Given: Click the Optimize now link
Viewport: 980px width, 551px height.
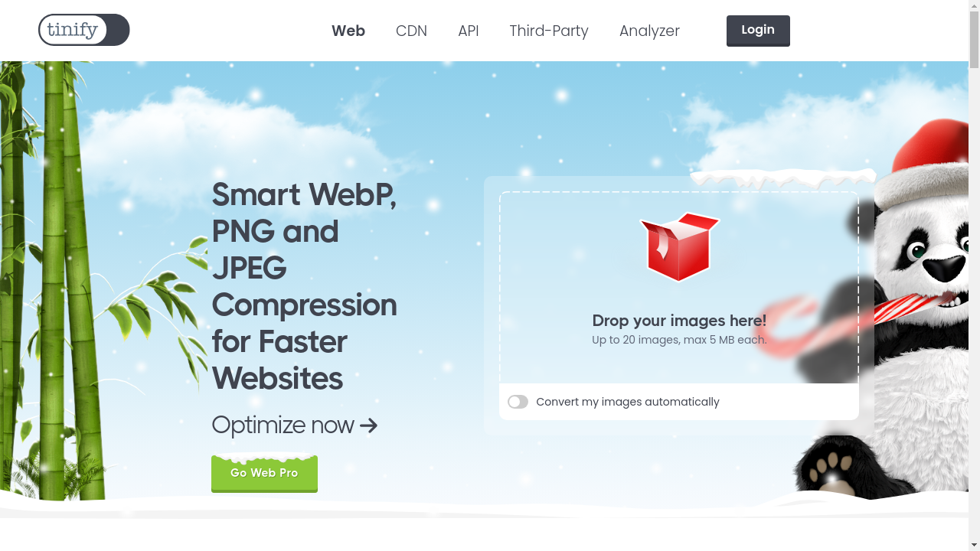Looking at the screenshot, I should click(295, 425).
